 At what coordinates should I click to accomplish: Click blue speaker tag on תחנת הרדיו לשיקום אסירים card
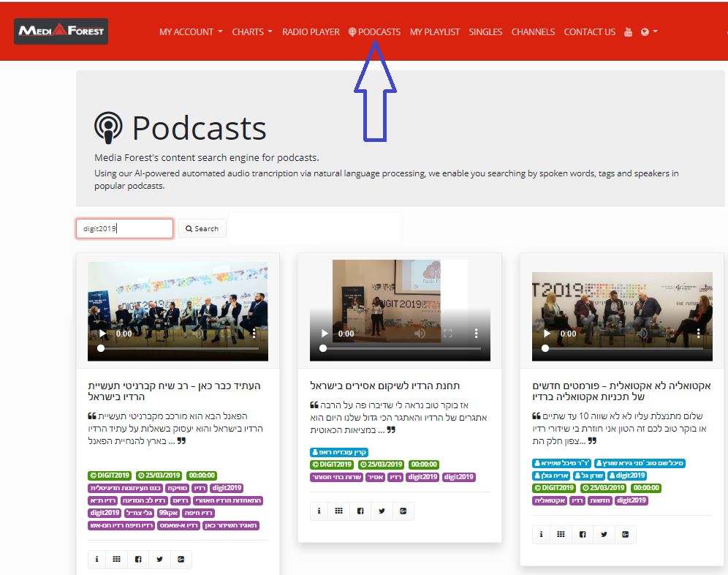pyautogui.click(x=339, y=452)
